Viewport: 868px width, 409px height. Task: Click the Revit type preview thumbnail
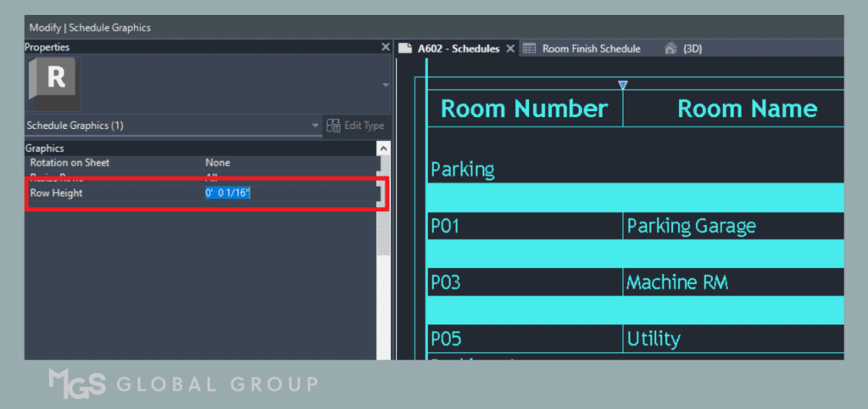(x=53, y=83)
